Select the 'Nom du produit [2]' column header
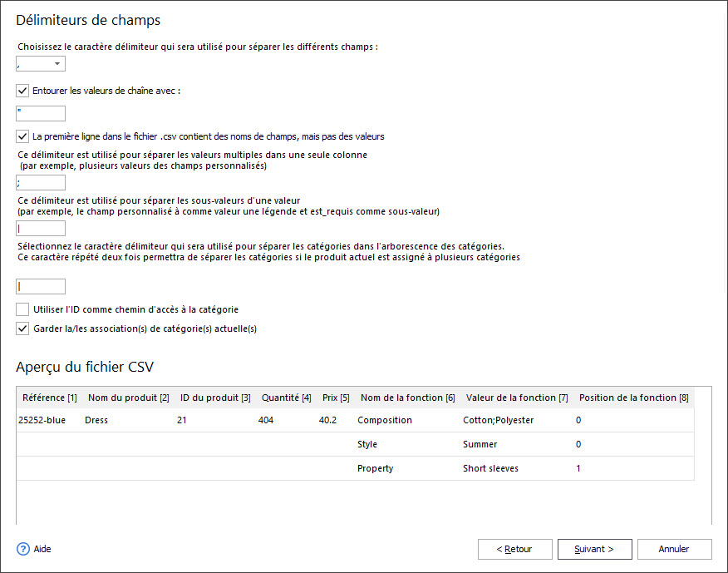The height and width of the screenshot is (573, 728). click(129, 398)
